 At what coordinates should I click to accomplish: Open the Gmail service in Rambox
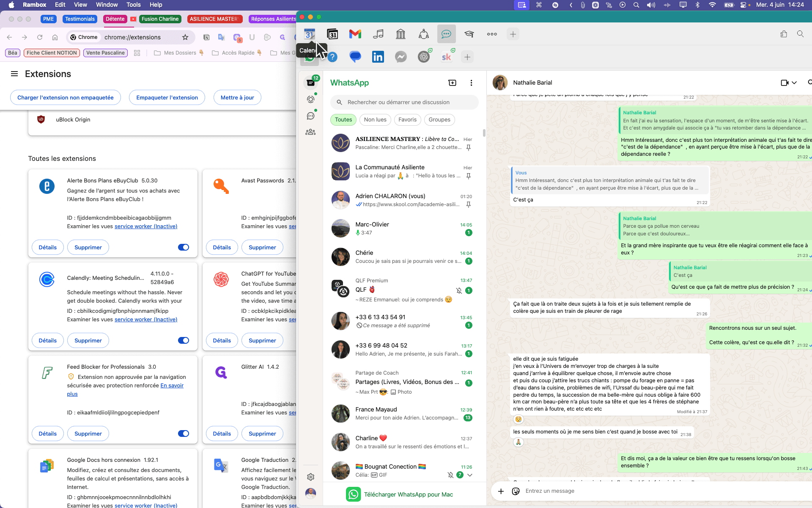pos(355,34)
